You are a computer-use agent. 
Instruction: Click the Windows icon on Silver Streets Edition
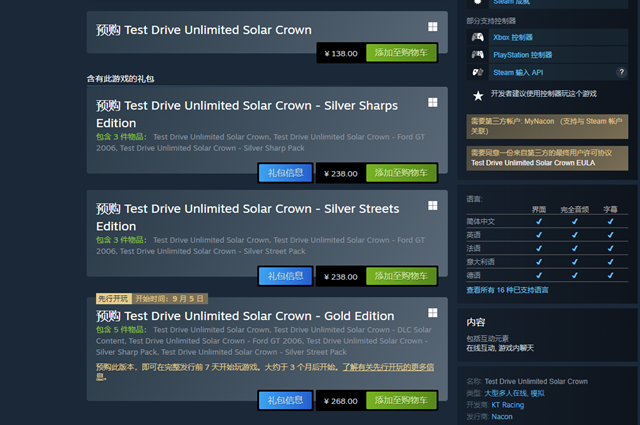point(433,205)
